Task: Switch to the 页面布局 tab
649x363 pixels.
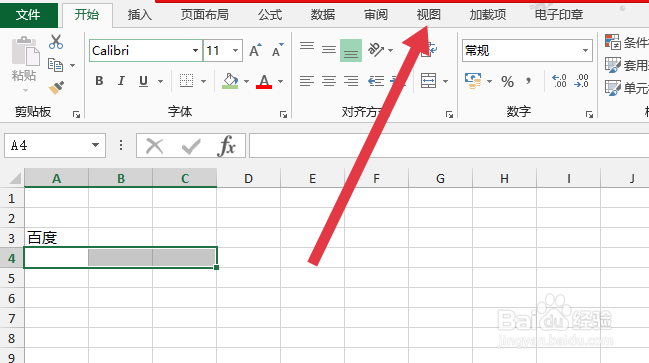Action: click(204, 15)
